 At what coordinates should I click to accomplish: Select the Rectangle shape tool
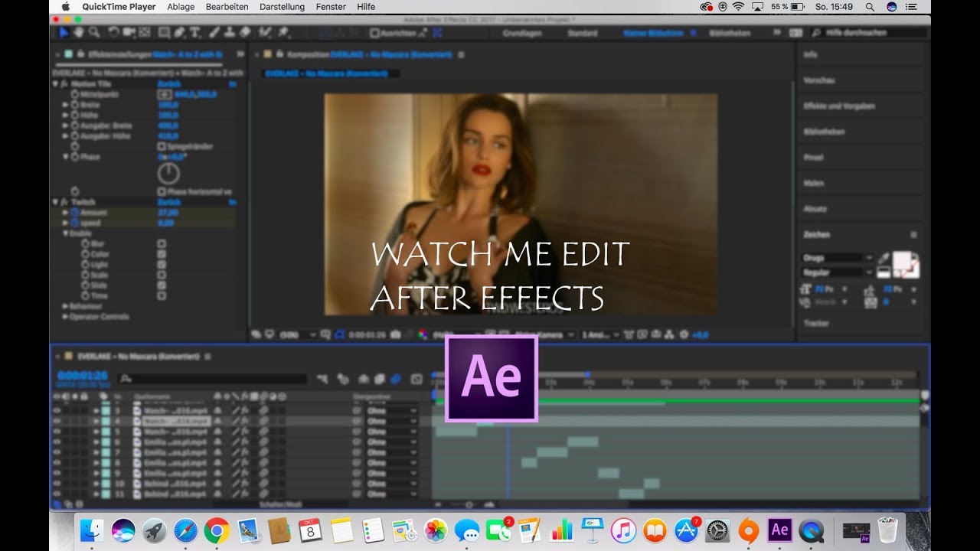tap(164, 33)
